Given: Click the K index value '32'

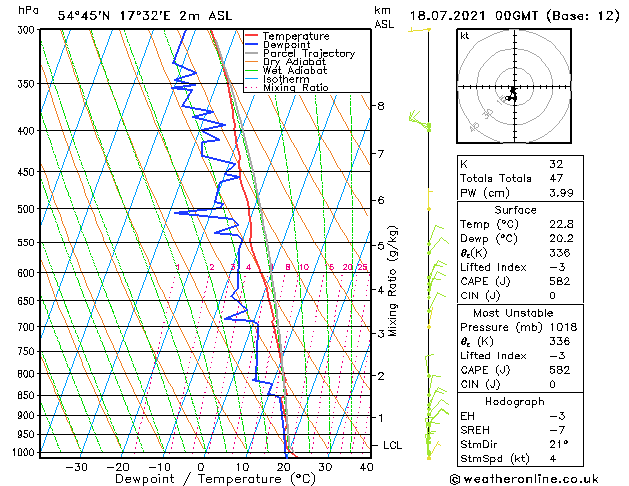Looking at the screenshot, I should tap(556, 164).
